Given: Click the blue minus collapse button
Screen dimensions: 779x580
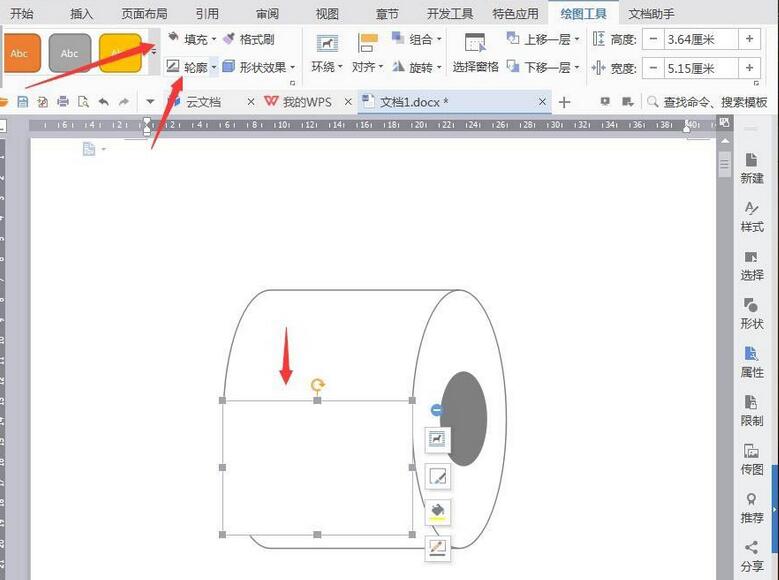Looking at the screenshot, I should (437, 410).
